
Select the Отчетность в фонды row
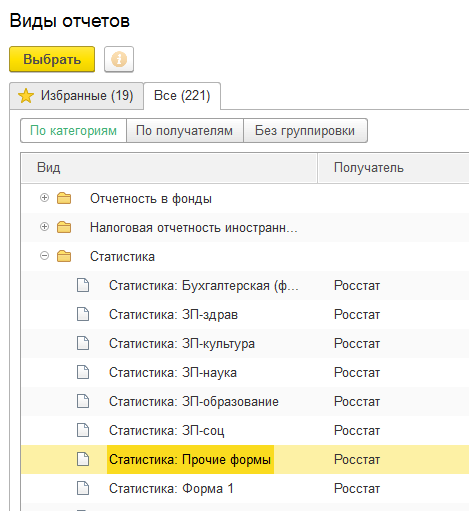[x=245, y=198]
